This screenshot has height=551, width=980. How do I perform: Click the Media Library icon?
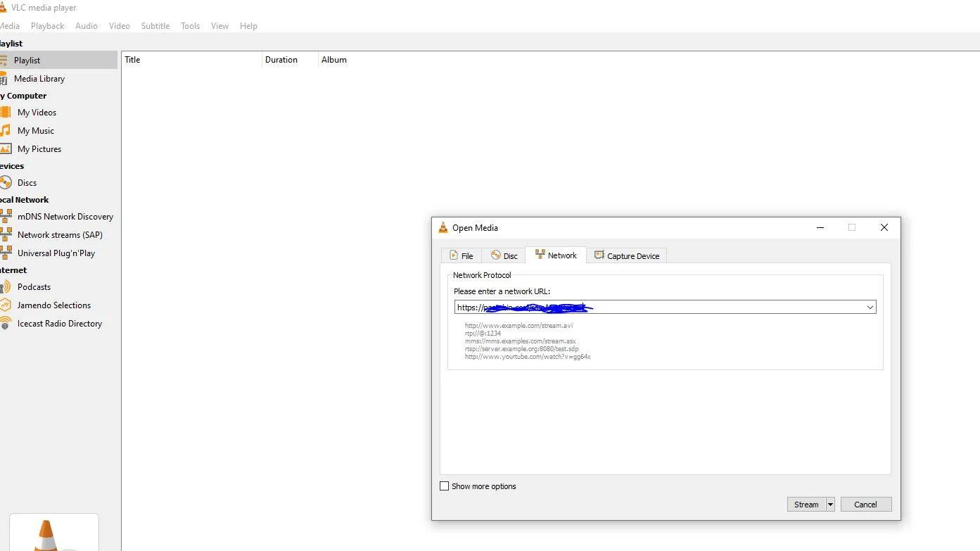point(4,79)
